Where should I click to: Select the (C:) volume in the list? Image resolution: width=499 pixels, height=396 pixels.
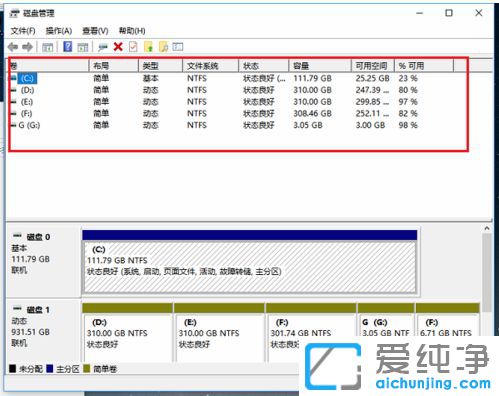click(27, 78)
